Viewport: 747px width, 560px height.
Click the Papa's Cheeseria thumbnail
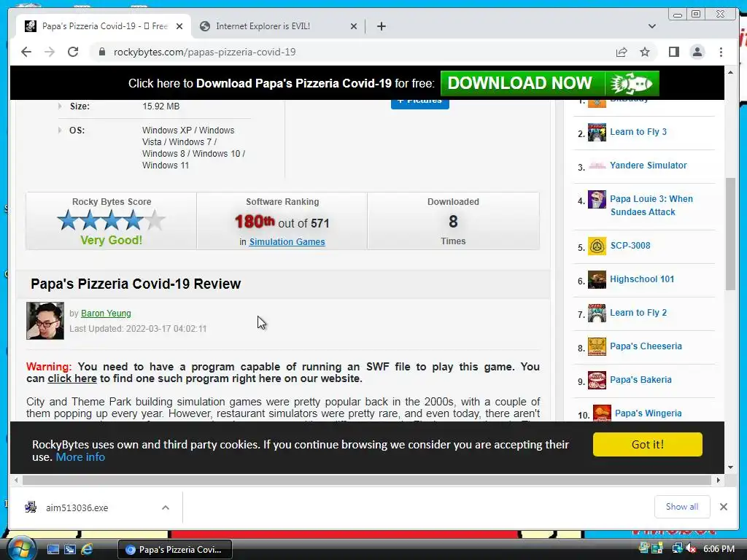pyautogui.click(x=597, y=346)
